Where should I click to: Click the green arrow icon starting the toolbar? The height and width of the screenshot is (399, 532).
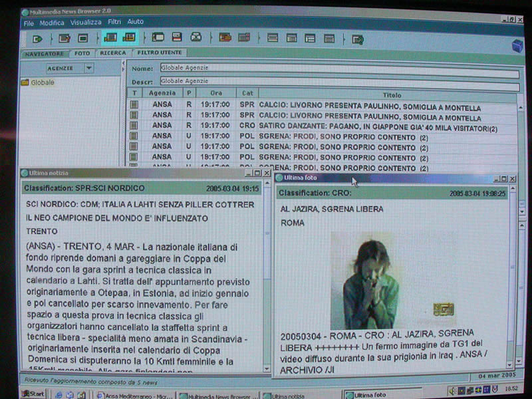[37, 39]
